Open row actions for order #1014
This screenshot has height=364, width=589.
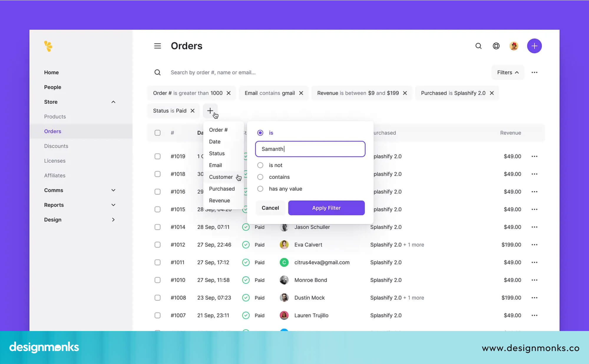click(535, 227)
